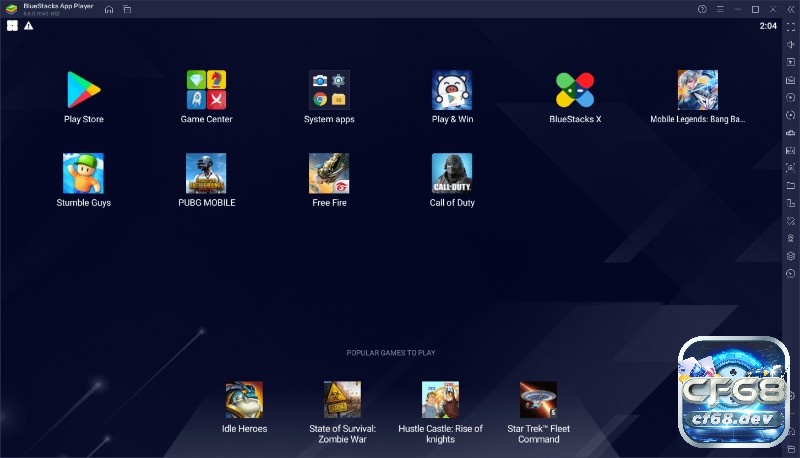The image size is (800, 458).
Task: Click the warning triangle notification icon
Action: point(29,26)
